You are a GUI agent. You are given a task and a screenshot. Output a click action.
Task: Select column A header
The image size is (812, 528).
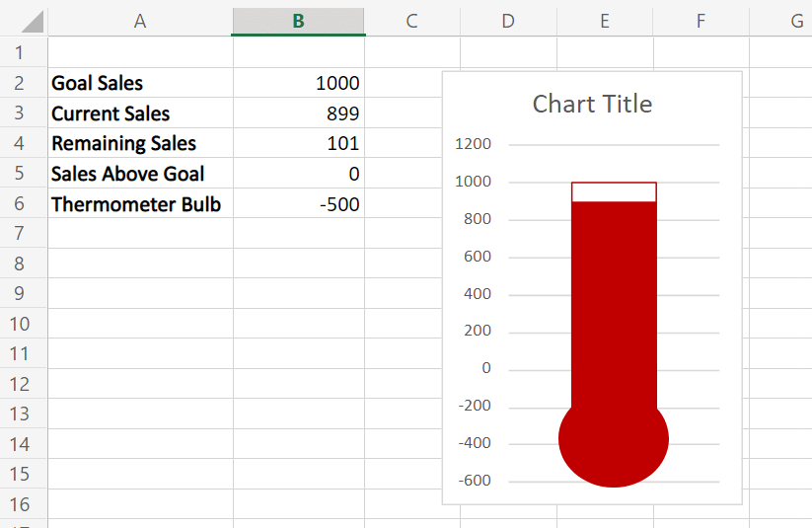140,21
